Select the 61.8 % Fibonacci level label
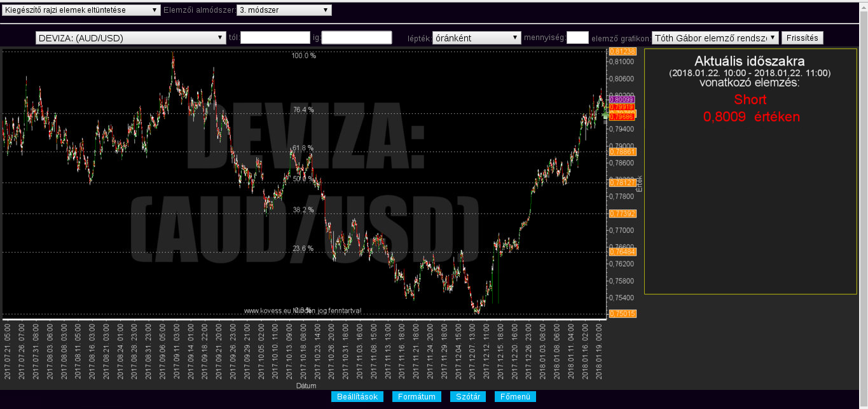This screenshot has width=868, height=409. click(303, 148)
